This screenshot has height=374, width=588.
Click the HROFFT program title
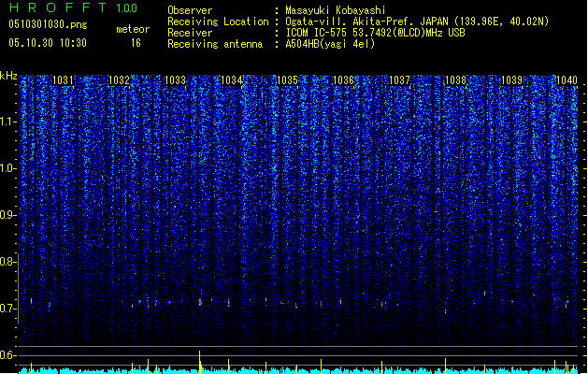[58, 7]
